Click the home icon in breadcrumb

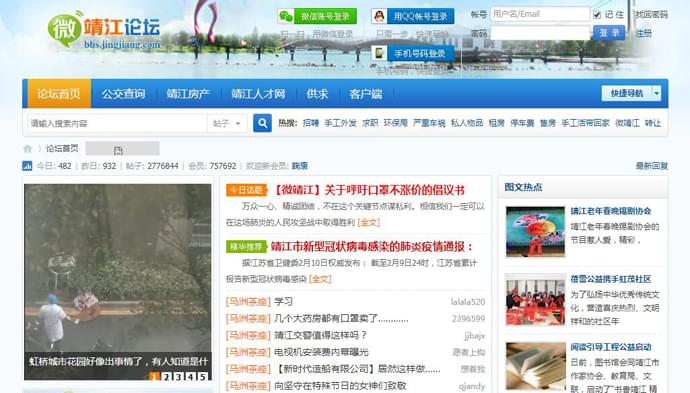pyautogui.click(x=27, y=149)
